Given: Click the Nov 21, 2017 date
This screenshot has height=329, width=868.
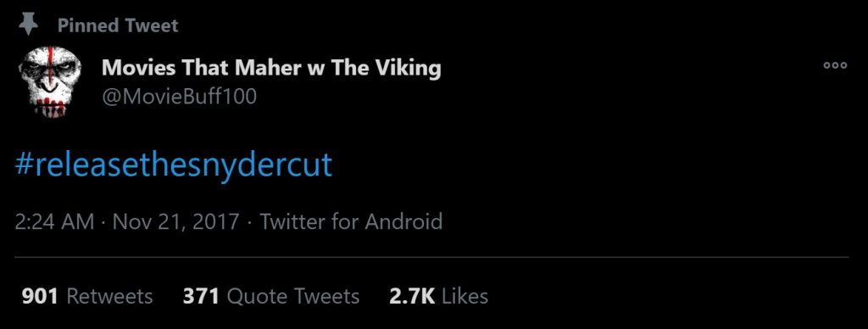Looking at the screenshot, I should point(176,222).
